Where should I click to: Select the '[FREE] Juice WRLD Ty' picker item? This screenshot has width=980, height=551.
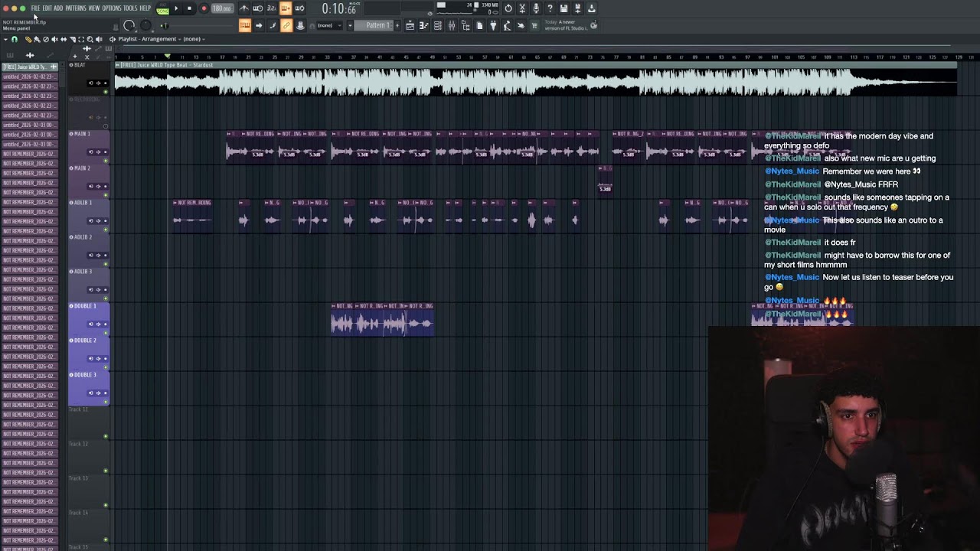coord(29,67)
